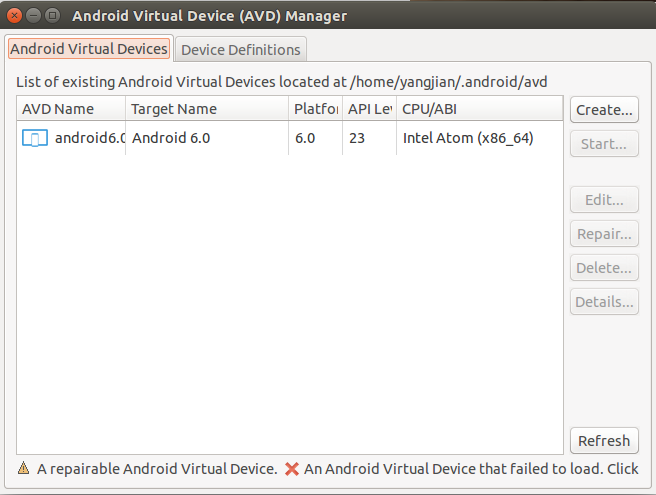This screenshot has height=495, width=656.
Task: Click the red X failed-load legend icon
Action: click(x=292, y=469)
